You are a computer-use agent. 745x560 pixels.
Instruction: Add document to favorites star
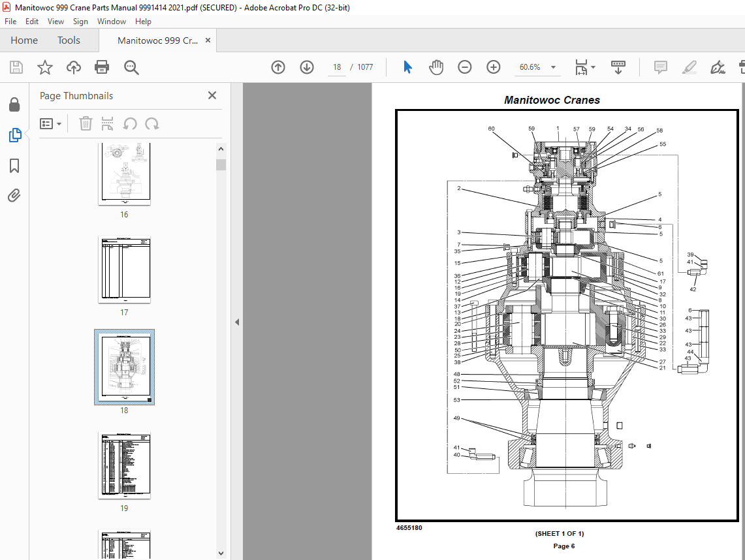tap(44, 67)
